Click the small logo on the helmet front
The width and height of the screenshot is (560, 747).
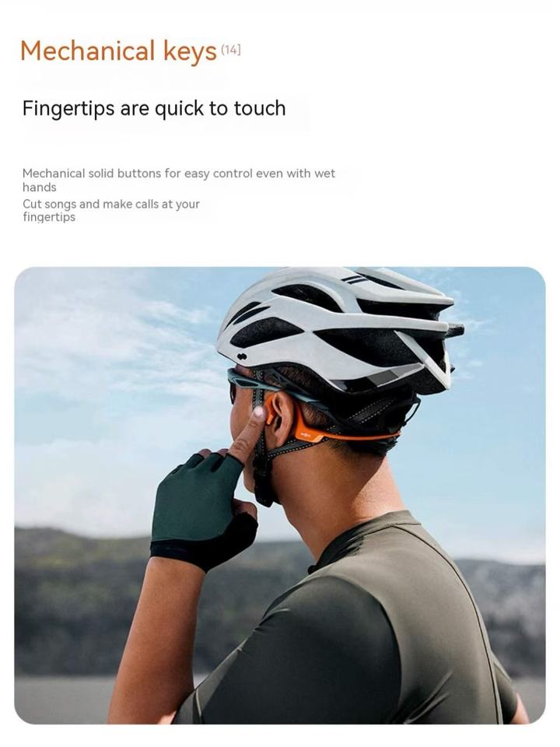241,356
